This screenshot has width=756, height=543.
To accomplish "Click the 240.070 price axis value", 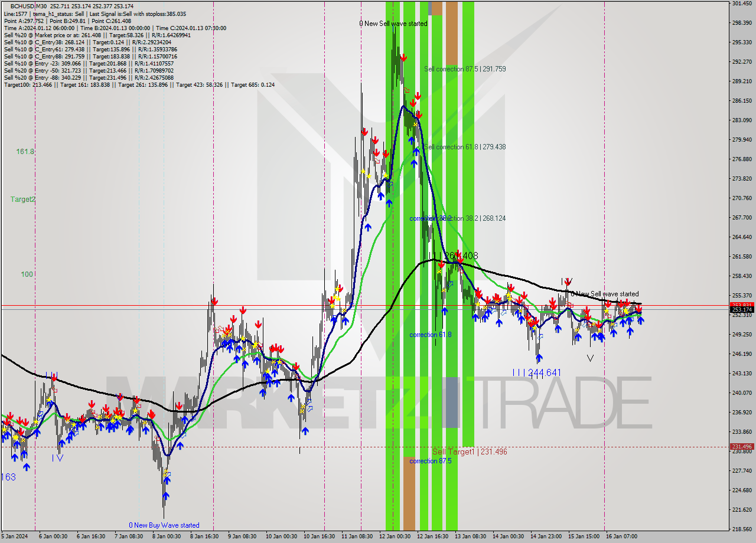I will [742, 392].
